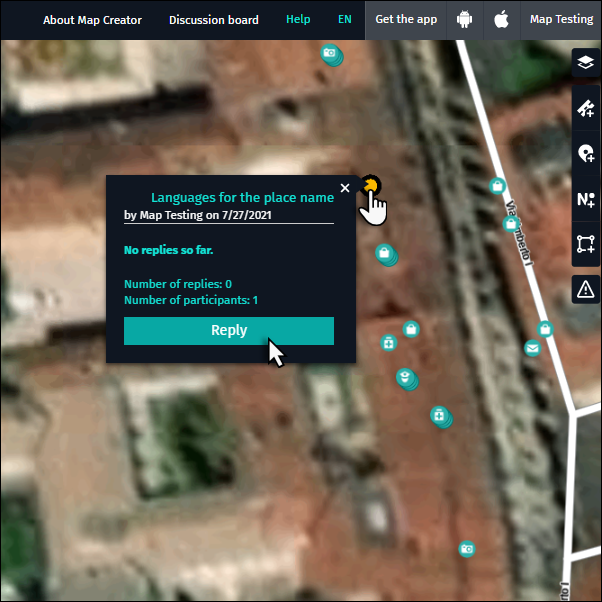Click the stacked police place marker

407,379
